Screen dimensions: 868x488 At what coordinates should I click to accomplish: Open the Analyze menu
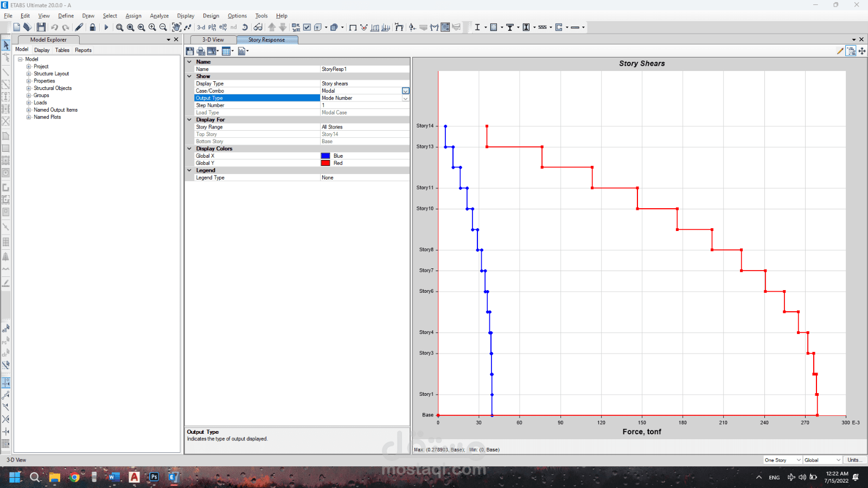click(159, 16)
